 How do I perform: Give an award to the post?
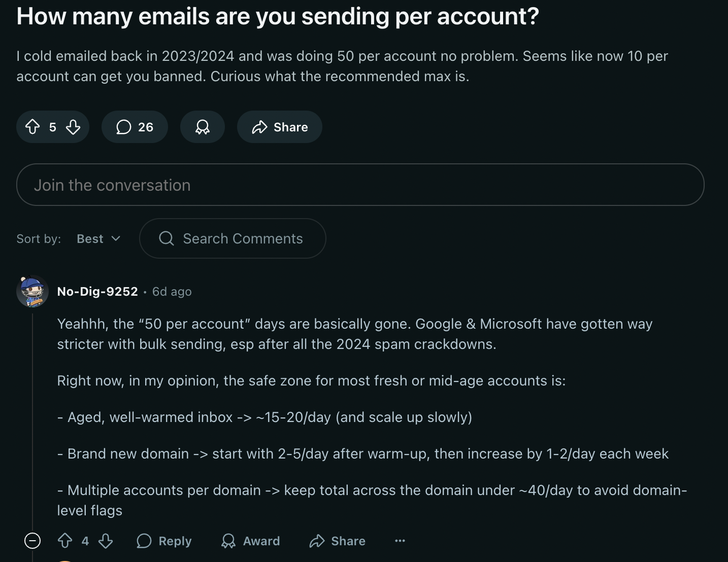pyautogui.click(x=202, y=127)
